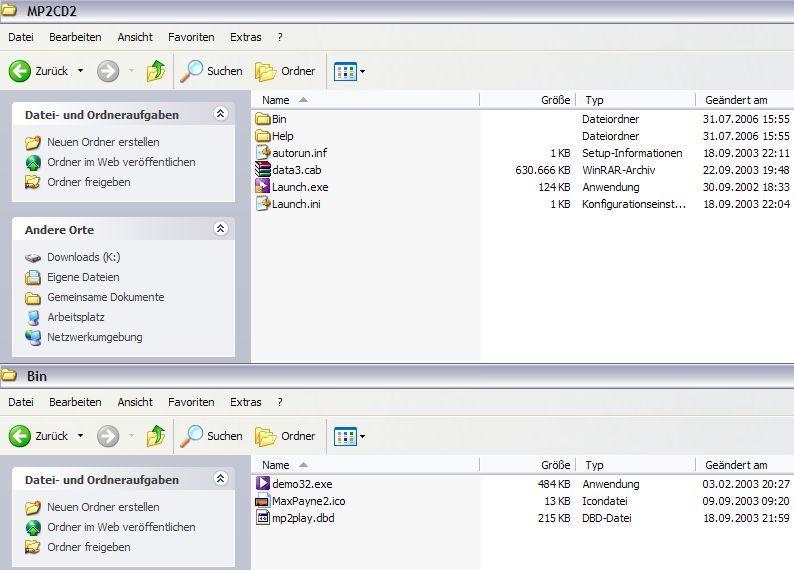Click Zurück back arrow in MP2CD2 window

point(20,71)
